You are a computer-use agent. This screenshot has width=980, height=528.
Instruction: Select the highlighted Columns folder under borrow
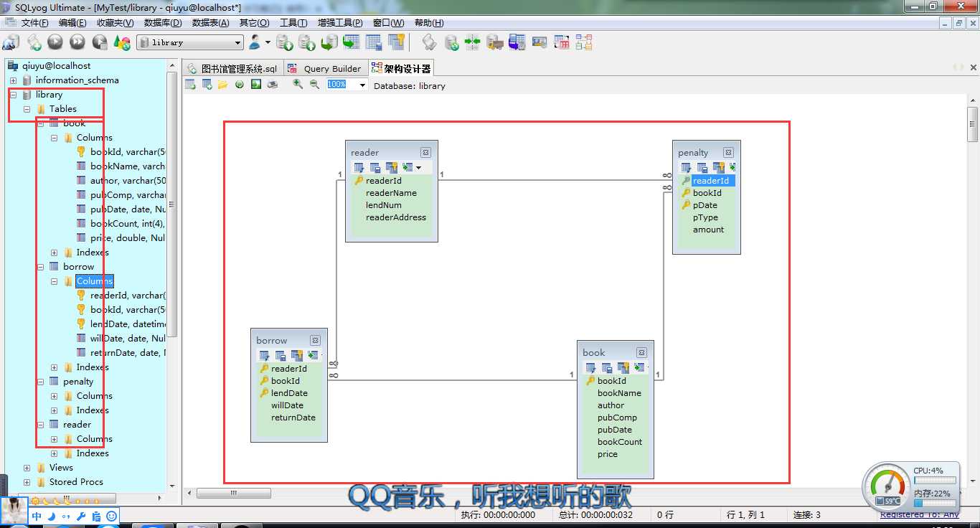(x=95, y=281)
